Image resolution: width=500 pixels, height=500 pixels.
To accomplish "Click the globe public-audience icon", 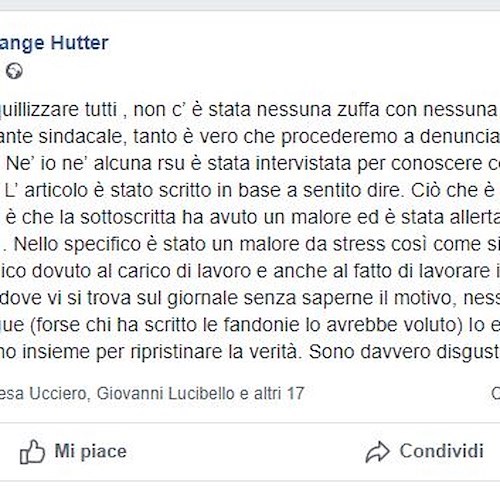I will [14, 71].
